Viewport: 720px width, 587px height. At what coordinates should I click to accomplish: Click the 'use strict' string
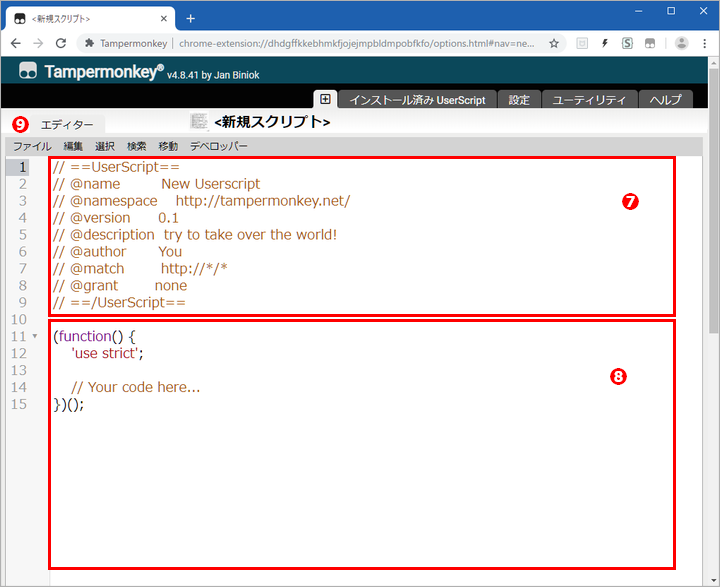click(105, 353)
